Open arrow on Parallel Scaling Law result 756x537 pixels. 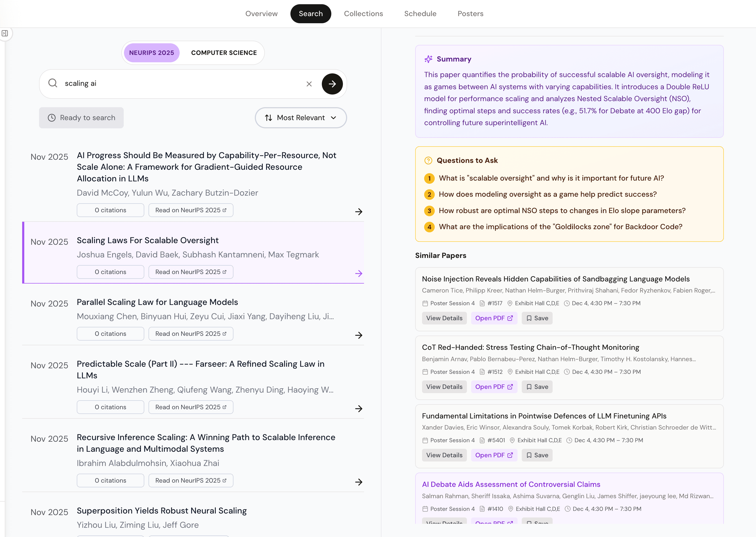(359, 335)
